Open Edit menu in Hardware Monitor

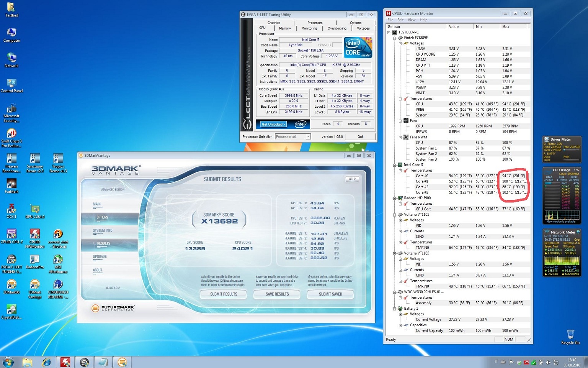click(x=400, y=20)
